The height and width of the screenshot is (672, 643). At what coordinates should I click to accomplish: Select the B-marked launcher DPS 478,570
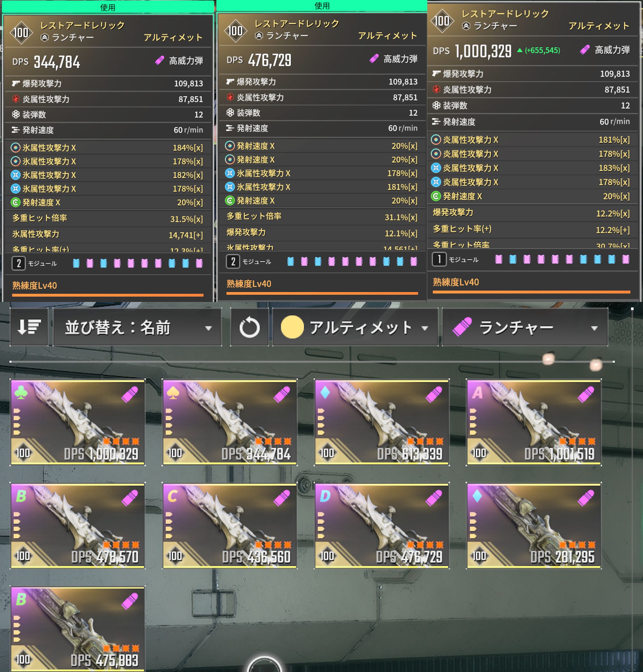click(x=77, y=526)
